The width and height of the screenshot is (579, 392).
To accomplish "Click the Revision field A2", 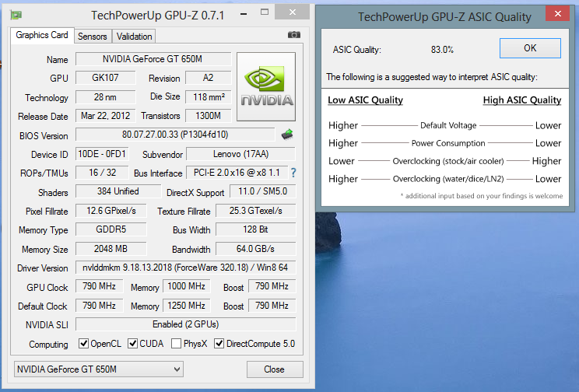I will point(209,78).
